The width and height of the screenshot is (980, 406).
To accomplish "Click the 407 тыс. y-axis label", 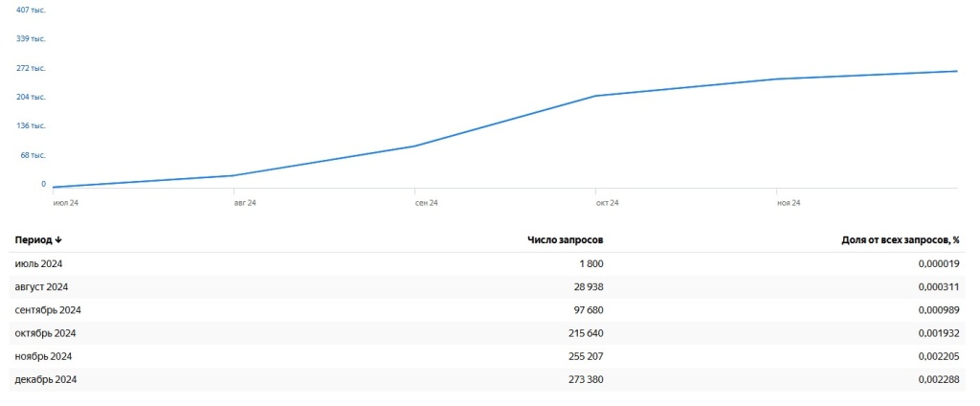I will pos(31,10).
